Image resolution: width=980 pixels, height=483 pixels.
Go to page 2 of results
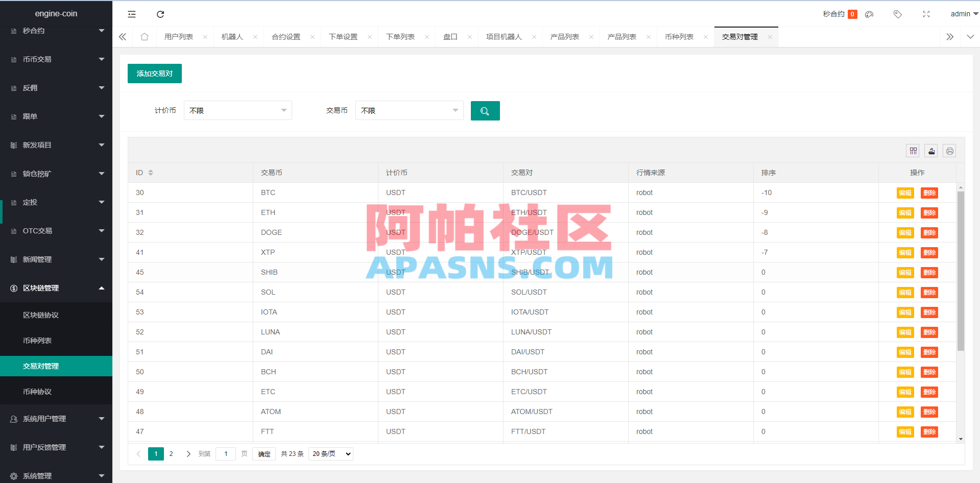click(x=171, y=453)
